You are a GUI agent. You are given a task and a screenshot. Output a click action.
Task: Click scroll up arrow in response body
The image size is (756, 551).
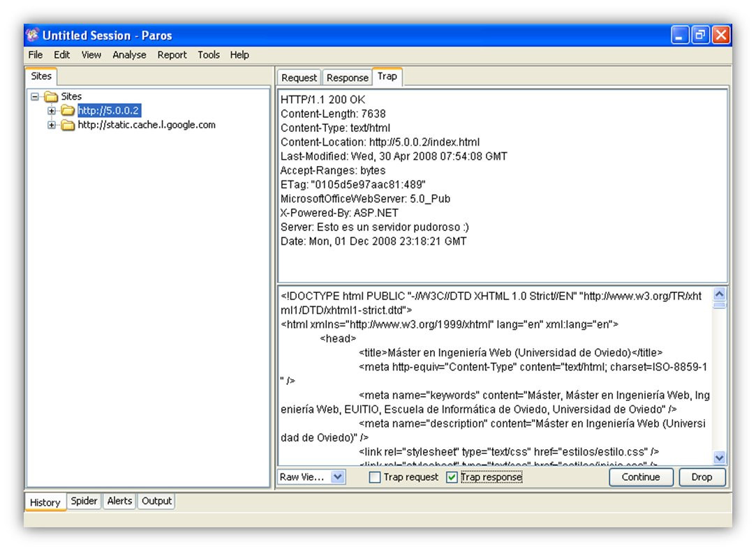[x=720, y=294]
